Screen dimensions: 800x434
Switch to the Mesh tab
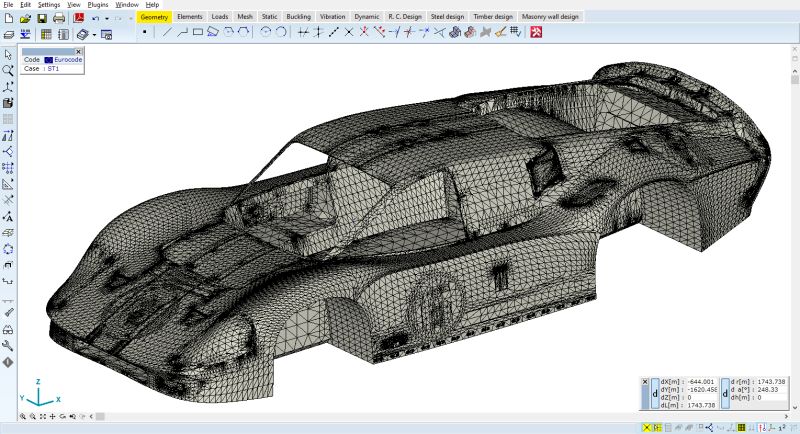click(x=245, y=17)
